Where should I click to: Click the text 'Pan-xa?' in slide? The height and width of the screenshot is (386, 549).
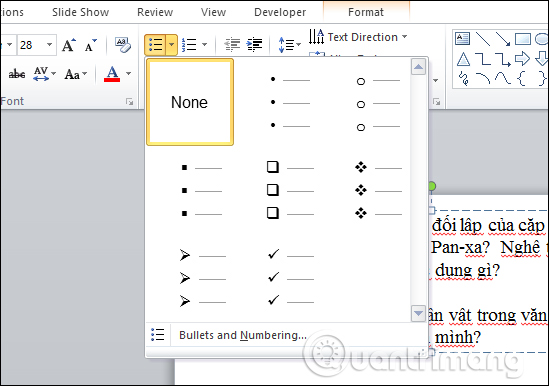click(460, 248)
